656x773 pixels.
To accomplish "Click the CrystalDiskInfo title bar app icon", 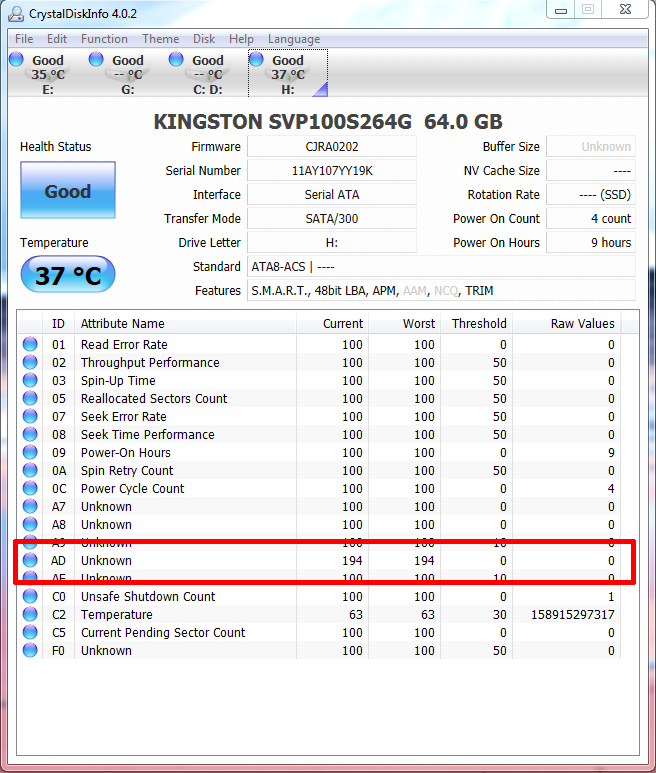I will (16, 14).
